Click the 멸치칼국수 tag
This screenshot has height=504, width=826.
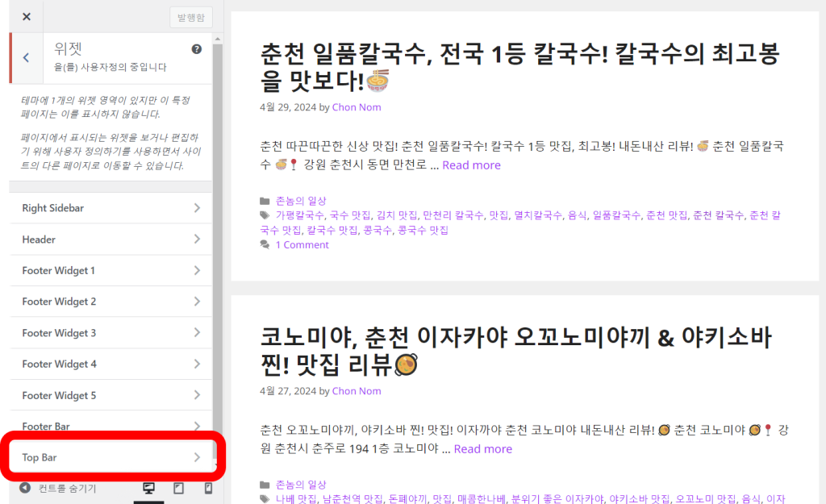(538, 215)
